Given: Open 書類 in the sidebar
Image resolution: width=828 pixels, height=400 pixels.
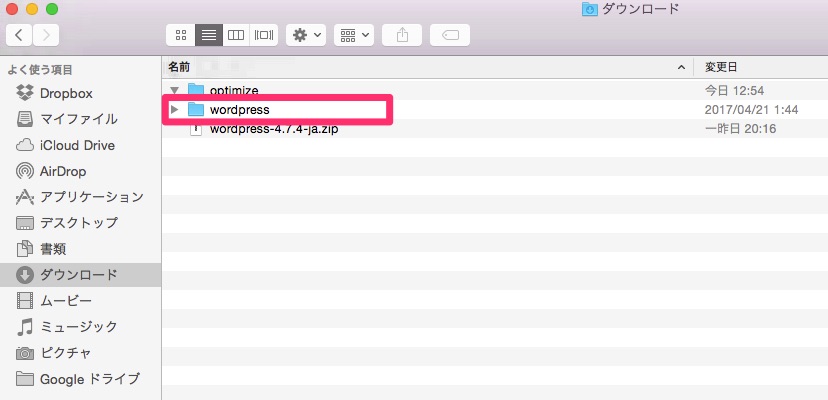Looking at the screenshot, I should (x=80, y=249).
